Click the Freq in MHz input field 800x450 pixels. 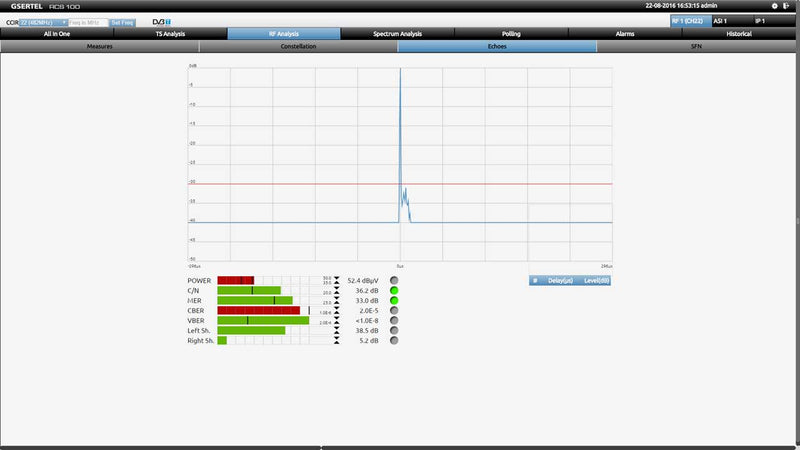[x=87, y=21]
